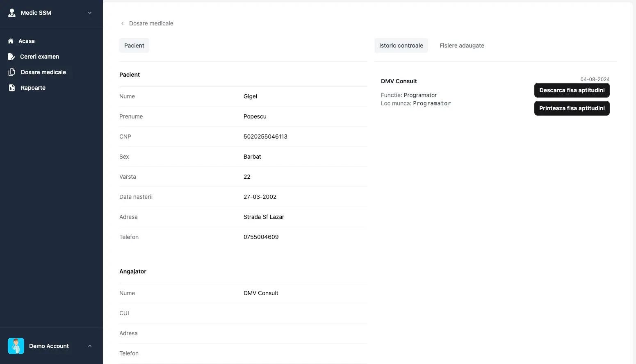Click the employer name DMV Consult in Angajator
This screenshot has width=636, height=364.
tap(261, 293)
